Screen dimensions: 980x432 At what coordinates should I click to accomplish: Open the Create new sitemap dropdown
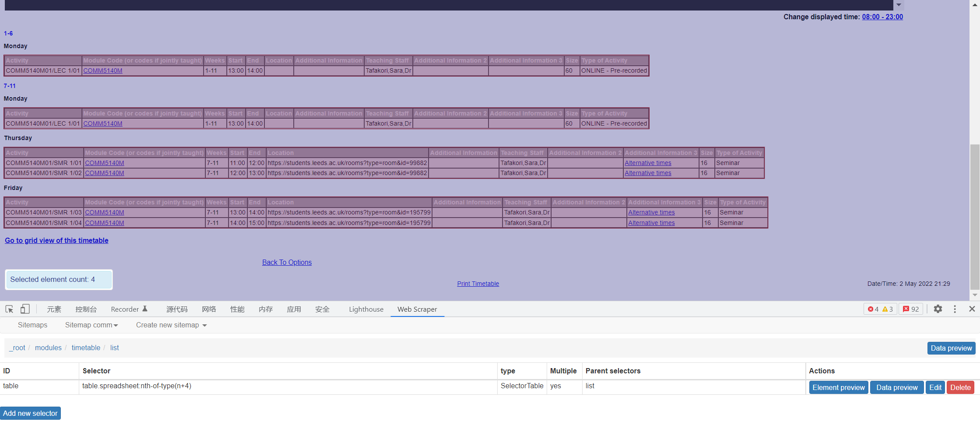tap(171, 325)
